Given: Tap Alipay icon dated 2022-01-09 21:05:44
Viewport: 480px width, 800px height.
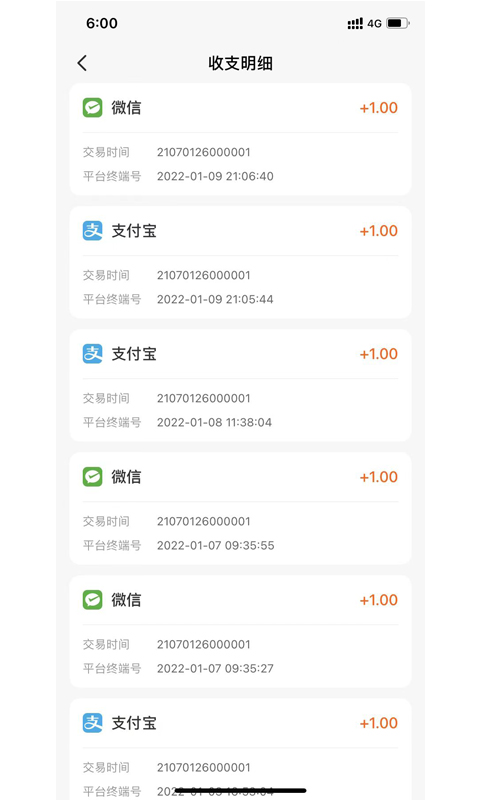Looking at the screenshot, I should pos(92,231).
